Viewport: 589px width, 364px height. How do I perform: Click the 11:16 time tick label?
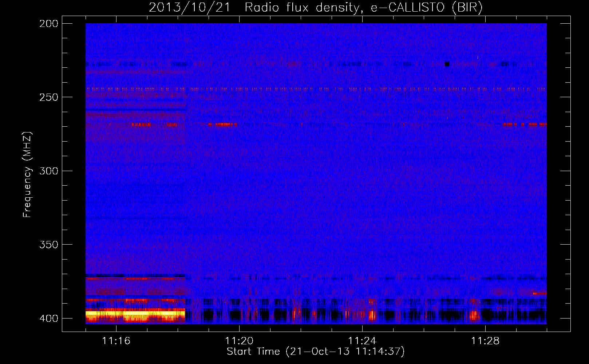[116, 341]
